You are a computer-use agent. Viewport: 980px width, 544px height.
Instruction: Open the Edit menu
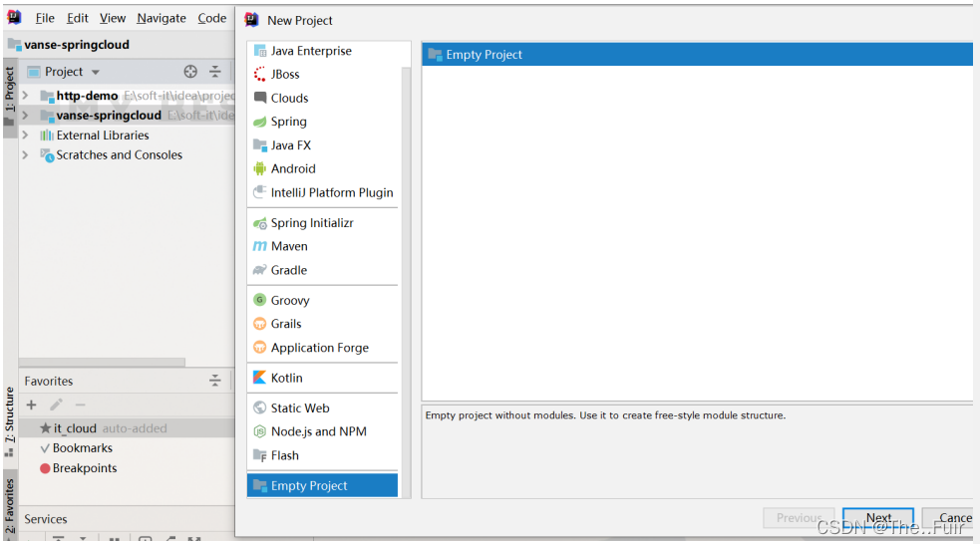pos(78,18)
